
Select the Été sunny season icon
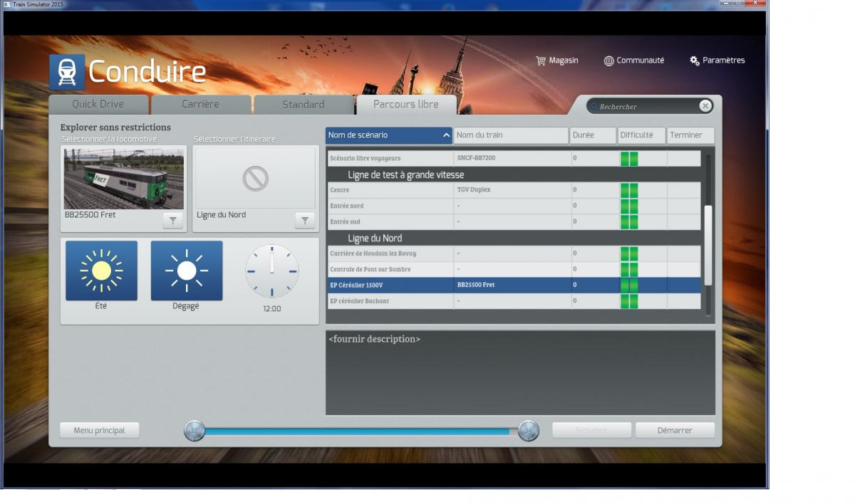pos(101,271)
